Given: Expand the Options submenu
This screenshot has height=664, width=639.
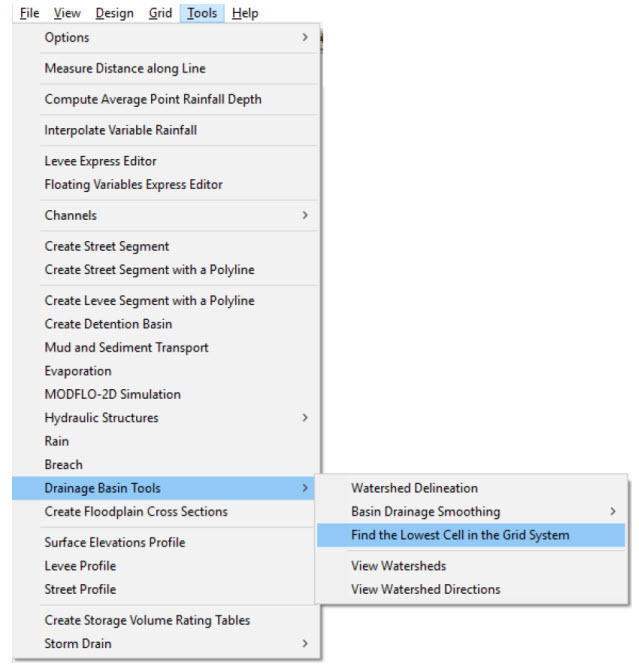Looking at the screenshot, I should (x=67, y=38).
